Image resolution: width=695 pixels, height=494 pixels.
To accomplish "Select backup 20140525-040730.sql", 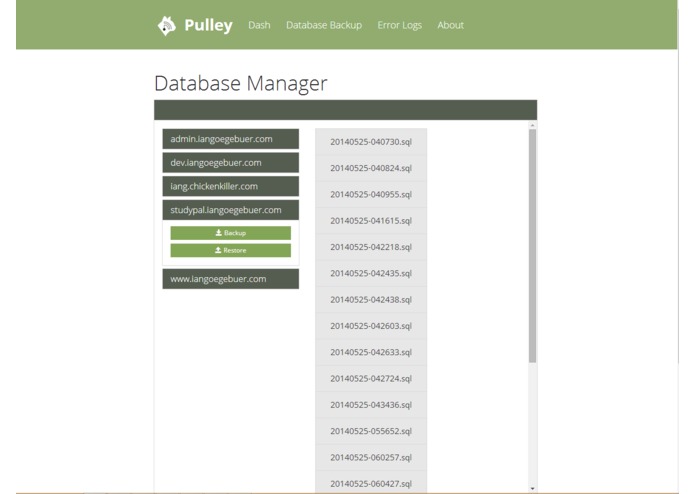I will coord(371,142).
